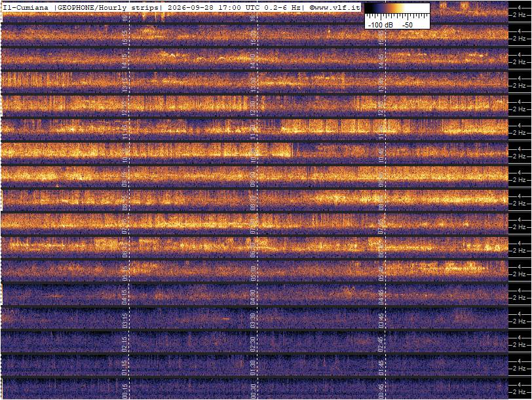Viewport: 532px width, 400px height.
Task: Select the 01:15 time marker
Action: click(x=125, y=367)
